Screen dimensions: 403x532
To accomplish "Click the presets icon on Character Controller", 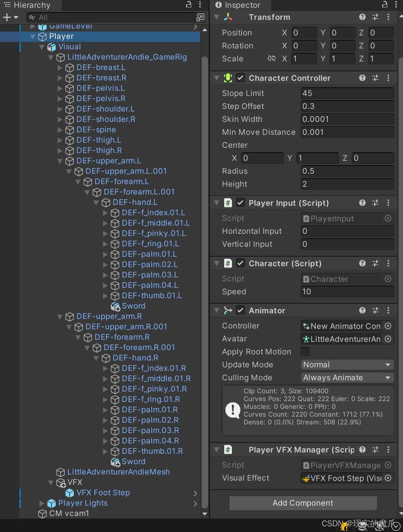I will [375, 78].
